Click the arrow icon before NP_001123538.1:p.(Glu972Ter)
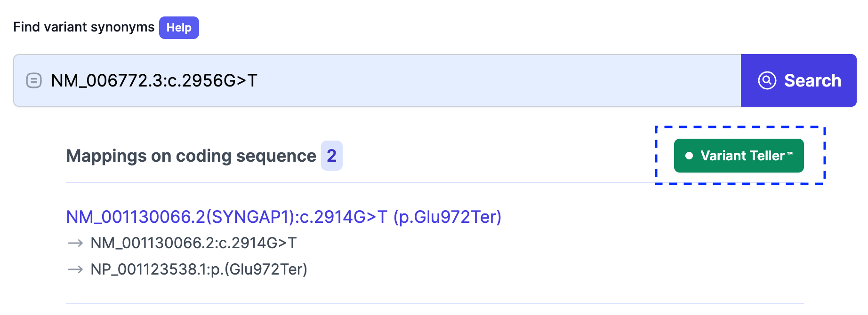 [x=75, y=269]
